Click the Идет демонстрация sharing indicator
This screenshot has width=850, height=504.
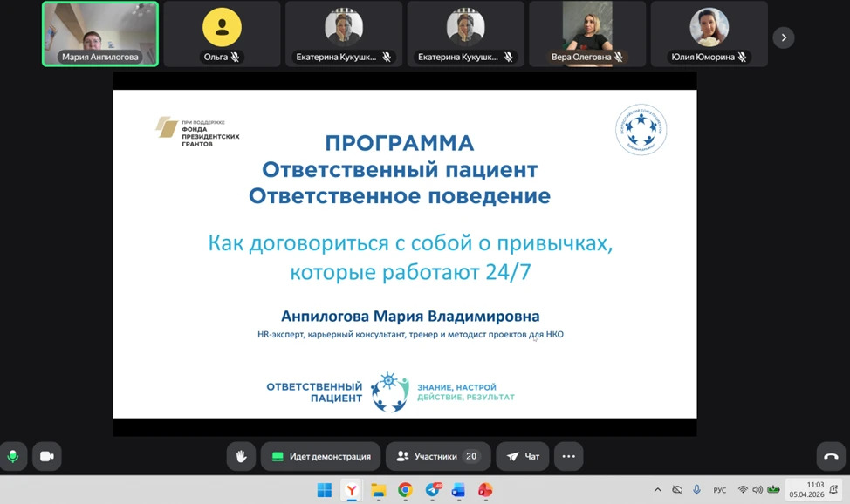(320, 456)
